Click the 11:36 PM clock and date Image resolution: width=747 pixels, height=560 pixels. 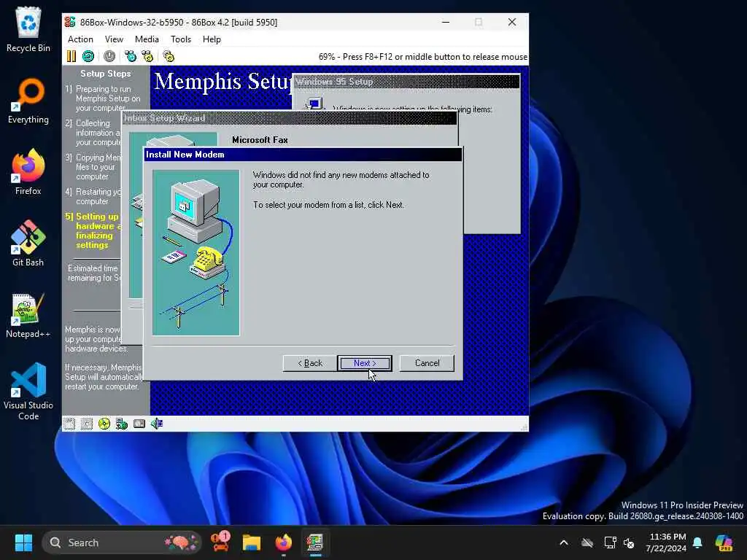[666, 542]
